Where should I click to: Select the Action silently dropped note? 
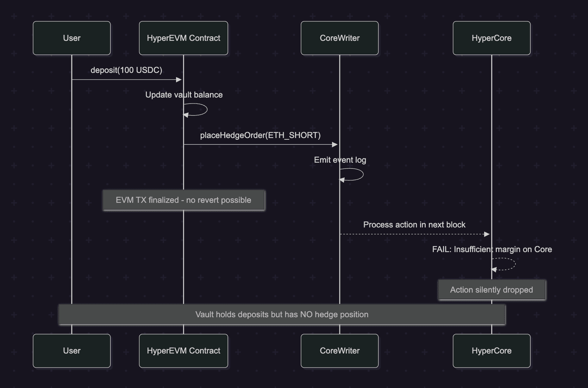(492, 290)
